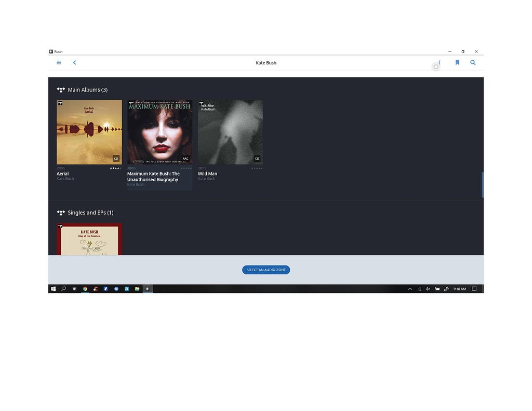Click the star rating on Aerial
532x411 pixels.
pyautogui.click(x=116, y=168)
